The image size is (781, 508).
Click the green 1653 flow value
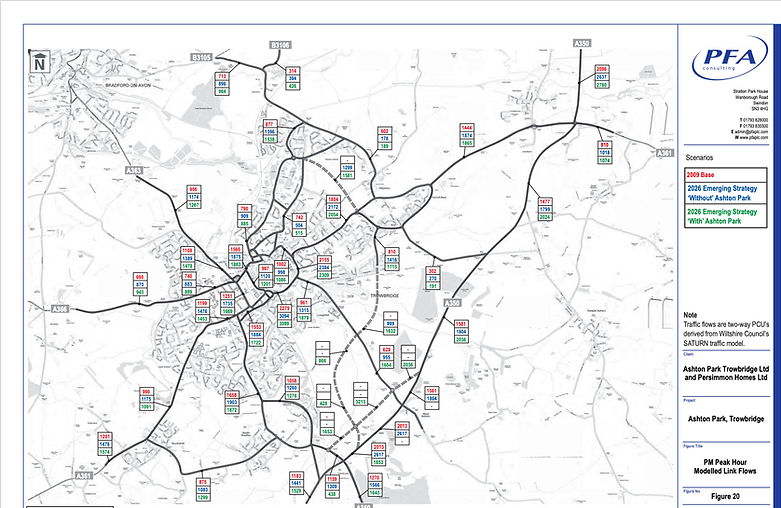coord(327,432)
